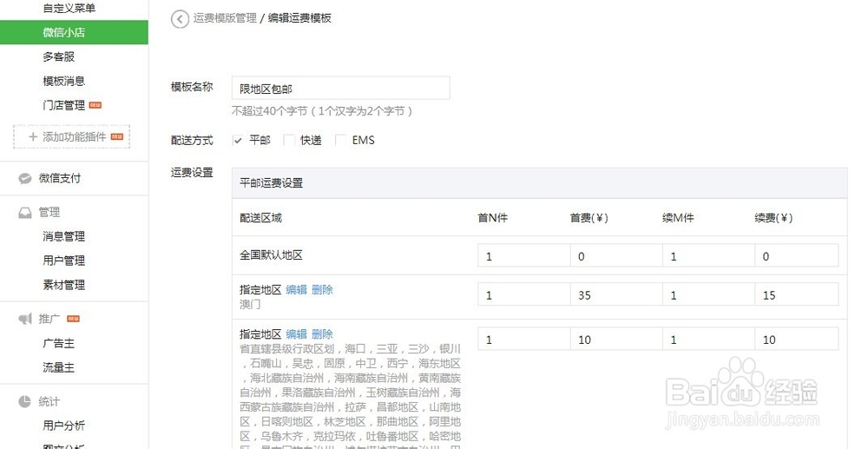Open 模板消息 in the sidebar

tap(64, 81)
